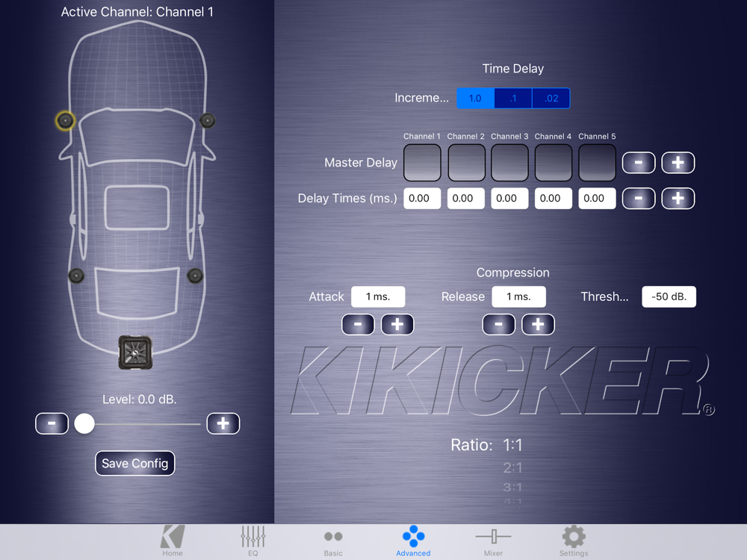Click the Release value field
The height and width of the screenshot is (560, 747).
(x=519, y=296)
